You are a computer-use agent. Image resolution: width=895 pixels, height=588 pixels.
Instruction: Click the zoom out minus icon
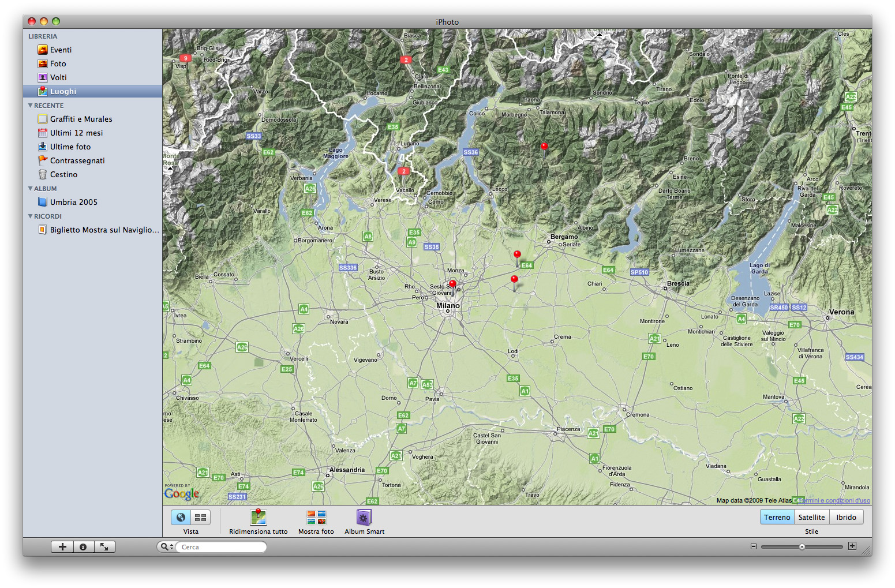click(753, 546)
